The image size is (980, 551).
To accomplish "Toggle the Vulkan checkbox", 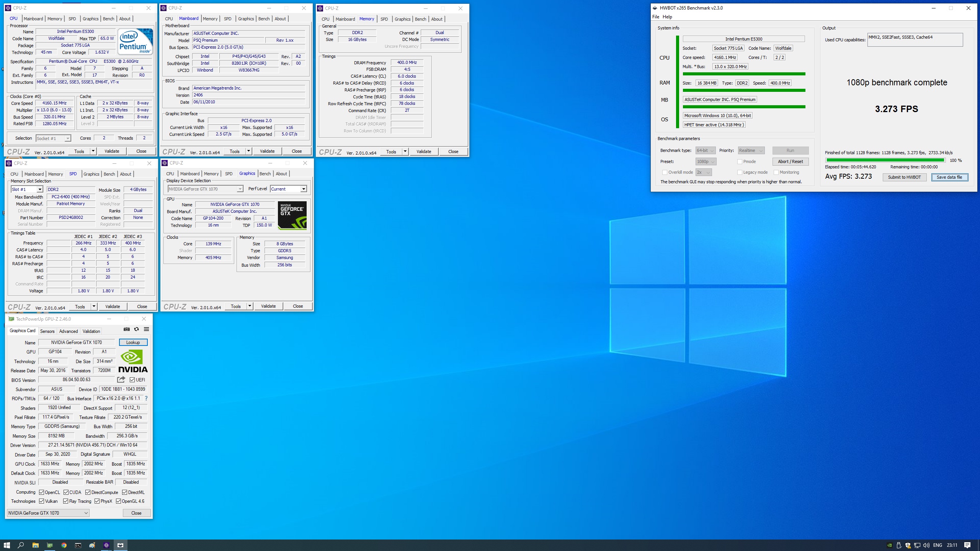I will pyautogui.click(x=41, y=501).
